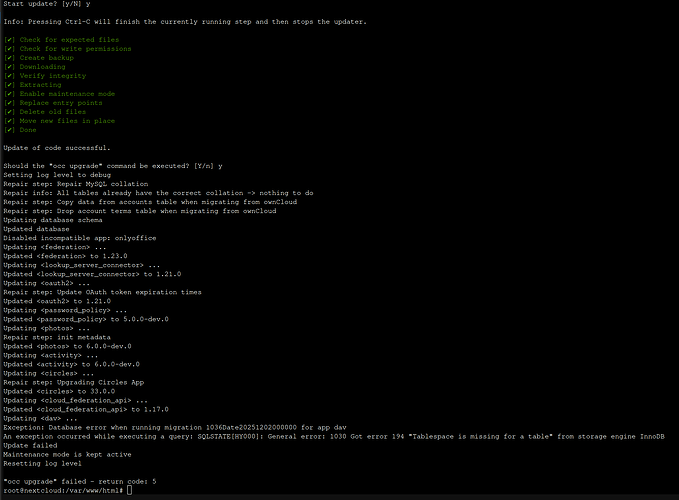Viewport: 679px width, 500px height.
Task: Click the checkmark beside Verify integrity
Action: point(10,76)
